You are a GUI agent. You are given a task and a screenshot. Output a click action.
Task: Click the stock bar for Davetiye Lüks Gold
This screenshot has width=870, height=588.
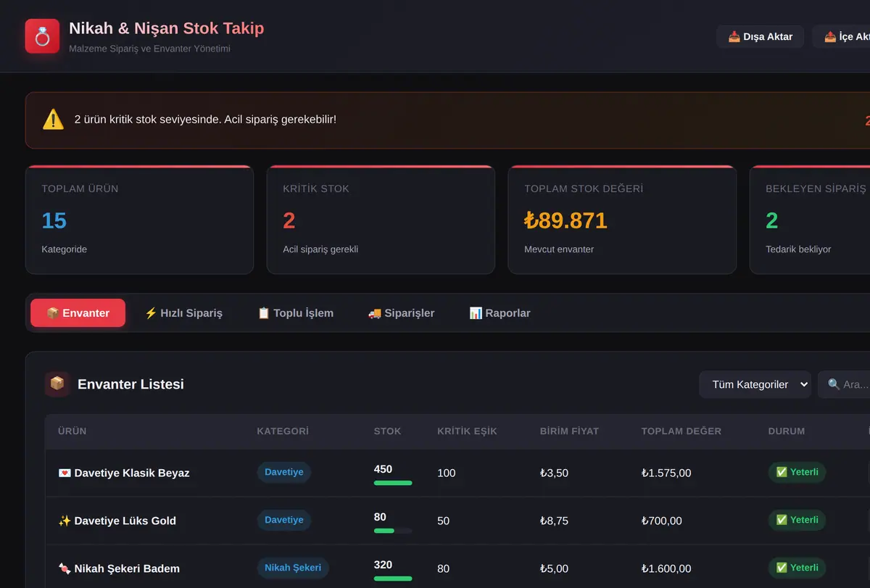tap(393, 531)
